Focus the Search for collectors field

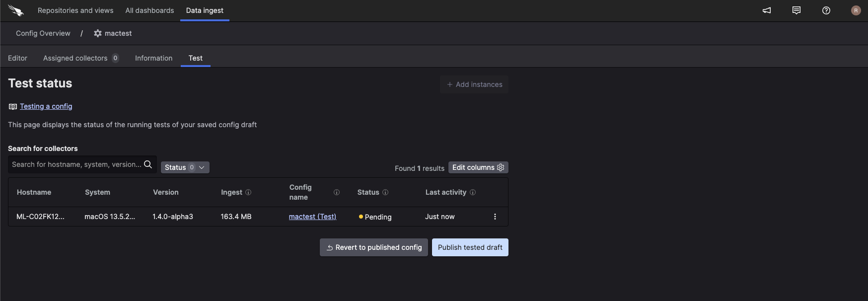tap(76, 164)
